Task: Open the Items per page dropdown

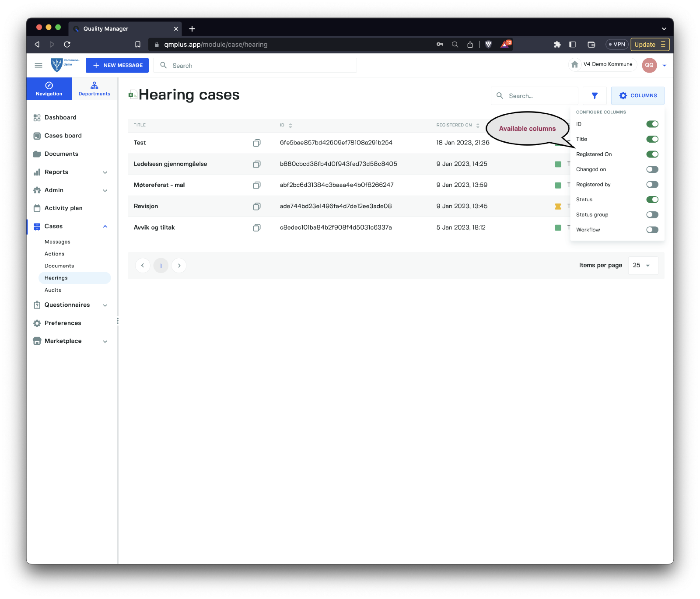Action: click(642, 266)
